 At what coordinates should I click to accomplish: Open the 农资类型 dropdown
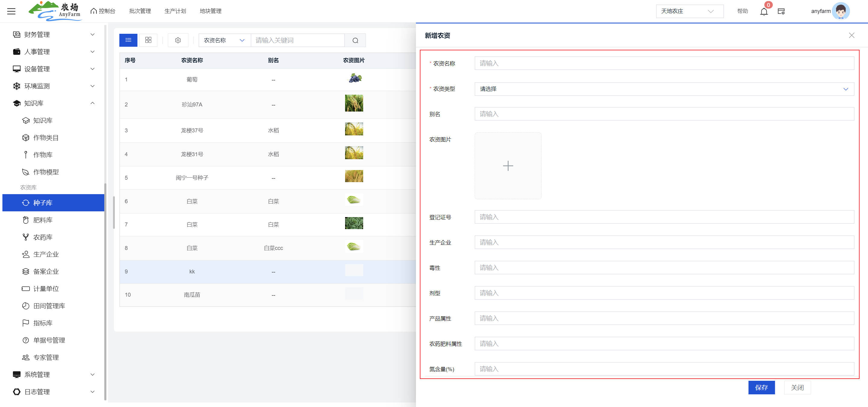[x=664, y=89]
